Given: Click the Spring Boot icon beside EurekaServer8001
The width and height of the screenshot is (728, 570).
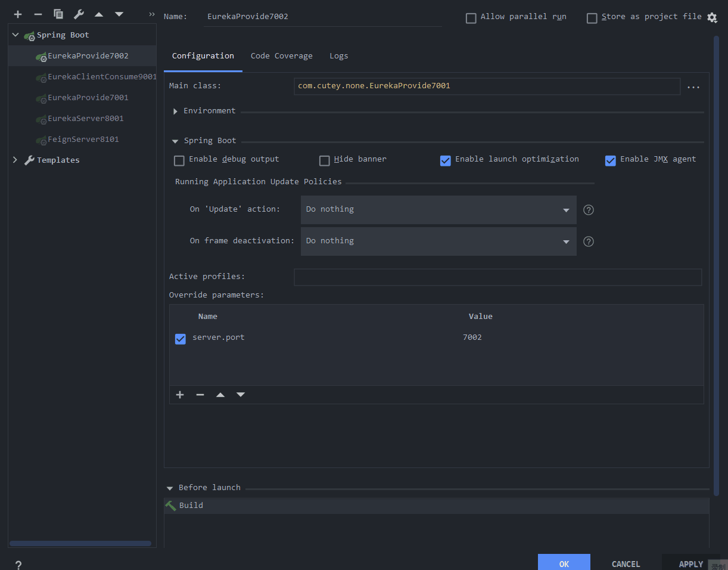Looking at the screenshot, I should 41,119.
